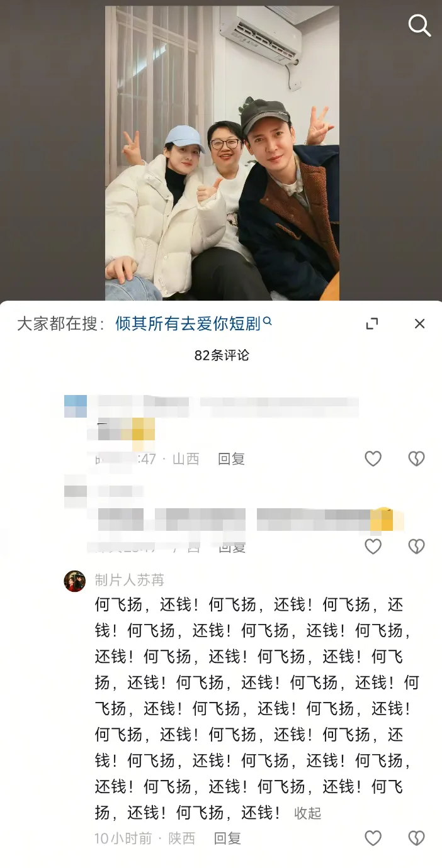Reply to 制片人苏苒's comment
This screenshot has width=442, height=868.
point(227,838)
